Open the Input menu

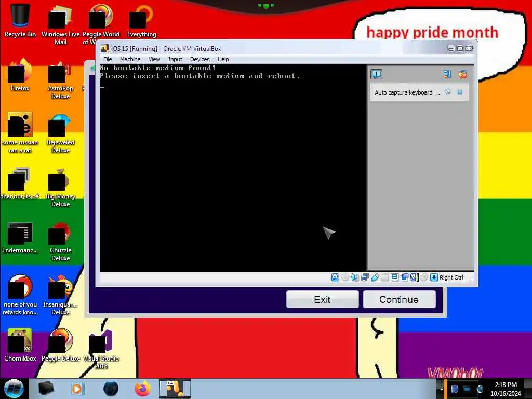175,59
